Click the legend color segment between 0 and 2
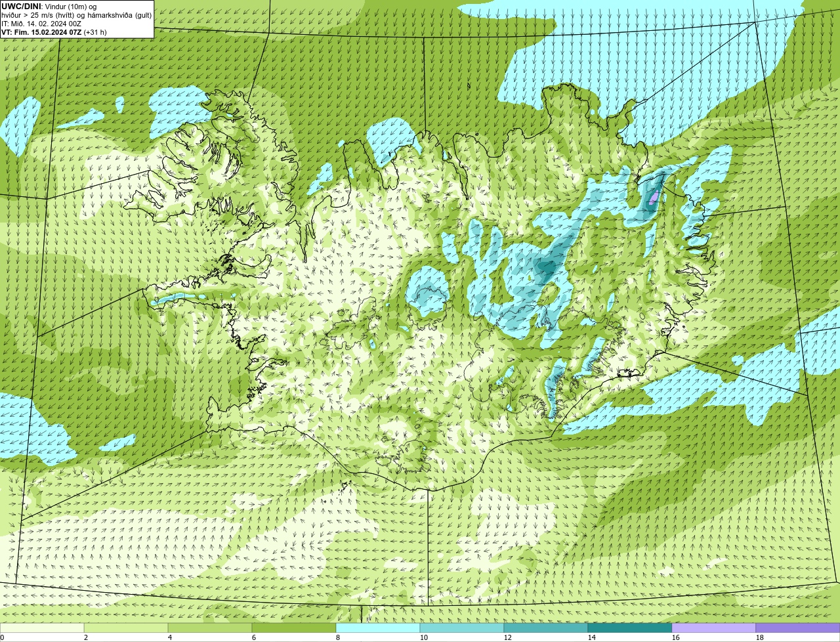The width and height of the screenshot is (840, 642). (x=42, y=628)
